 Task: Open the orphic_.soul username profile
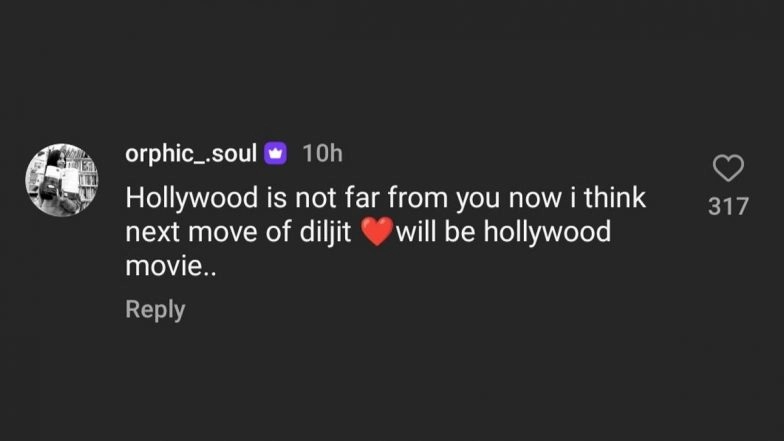[x=191, y=154]
